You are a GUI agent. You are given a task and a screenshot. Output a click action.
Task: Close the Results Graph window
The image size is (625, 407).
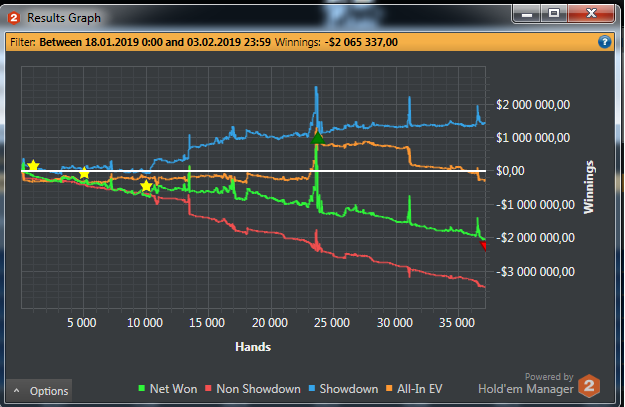pos(591,14)
